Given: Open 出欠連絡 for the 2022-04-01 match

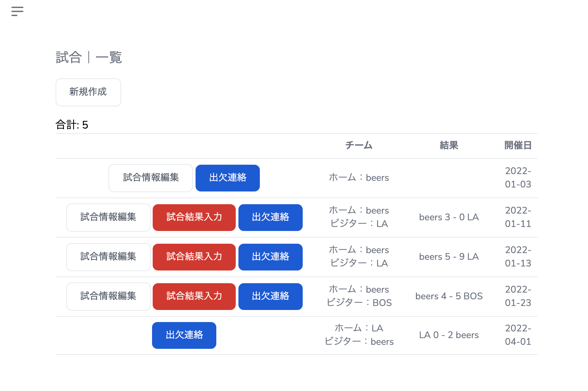Looking at the screenshot, I should click(x=184, y=335).
